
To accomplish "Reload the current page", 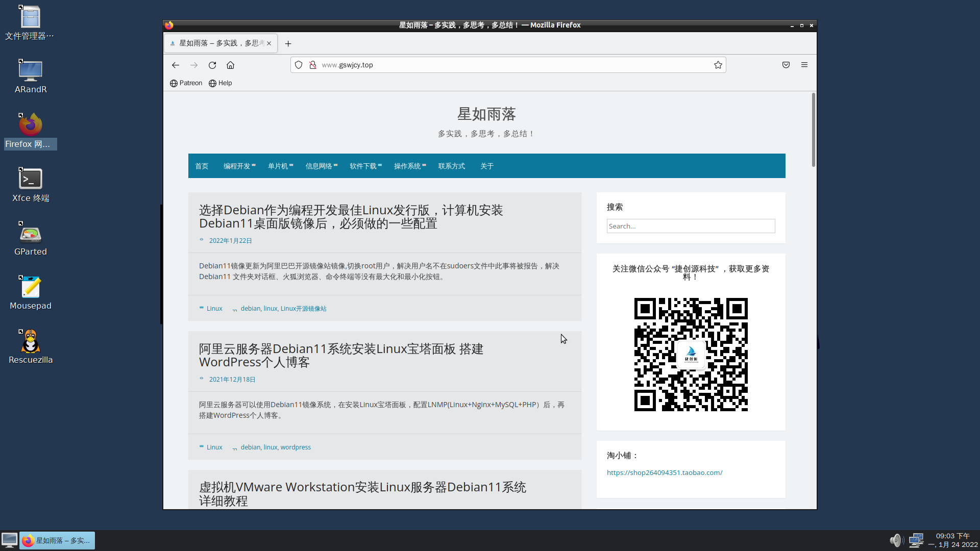I will point(212,65).
